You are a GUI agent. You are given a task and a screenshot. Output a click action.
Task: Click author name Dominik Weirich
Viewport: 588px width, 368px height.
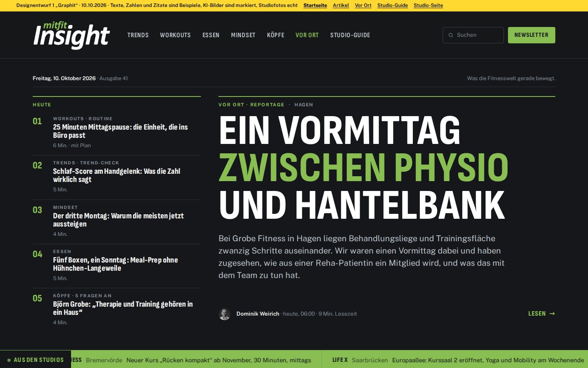click(x=258, y=314)
